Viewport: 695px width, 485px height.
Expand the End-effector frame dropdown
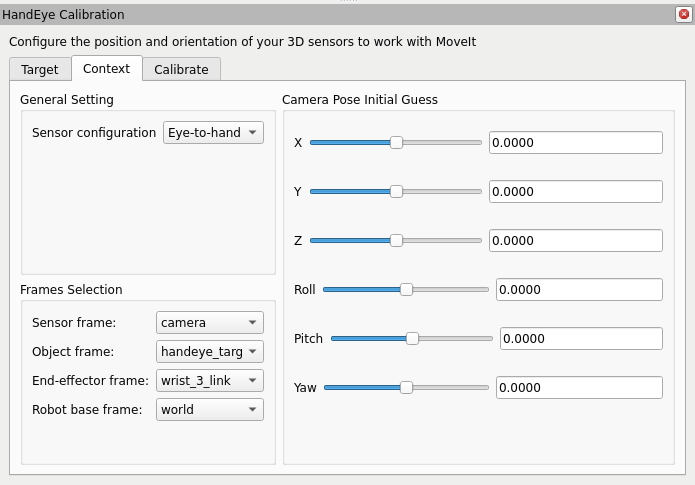(210, 380)
